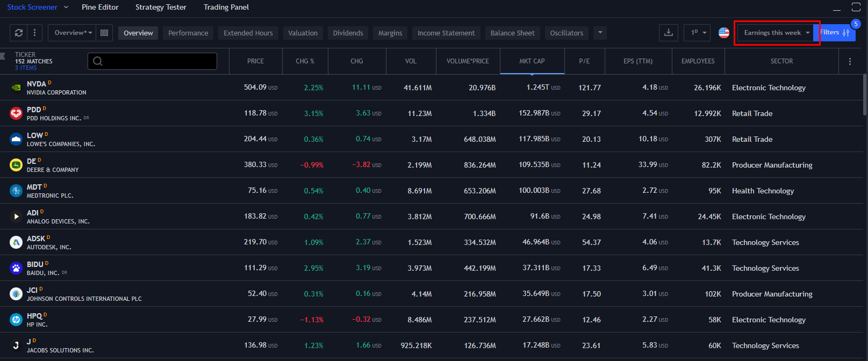Open the three-dot menu beside refresh
This screenshot has width=868, height=361.
34,33
